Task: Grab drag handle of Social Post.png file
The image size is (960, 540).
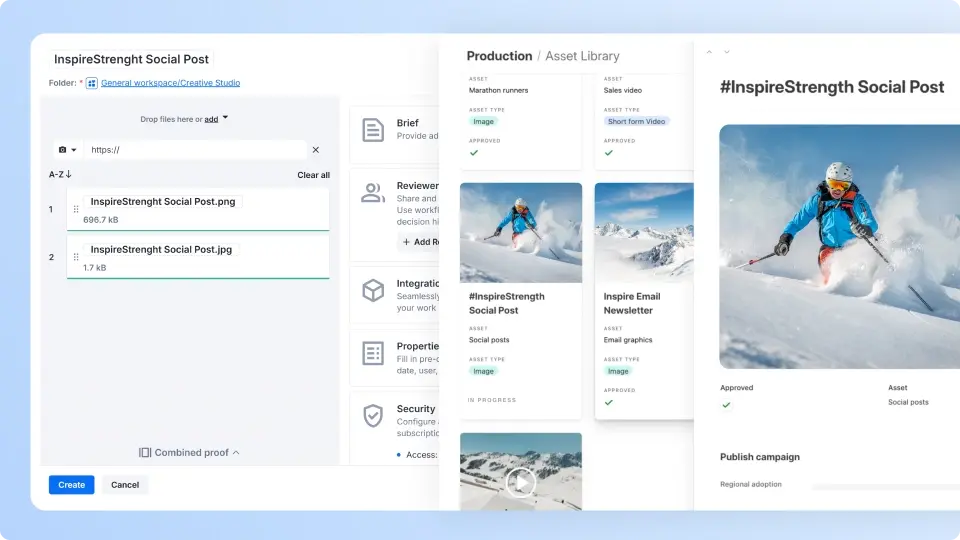Action: click(76, 210)
